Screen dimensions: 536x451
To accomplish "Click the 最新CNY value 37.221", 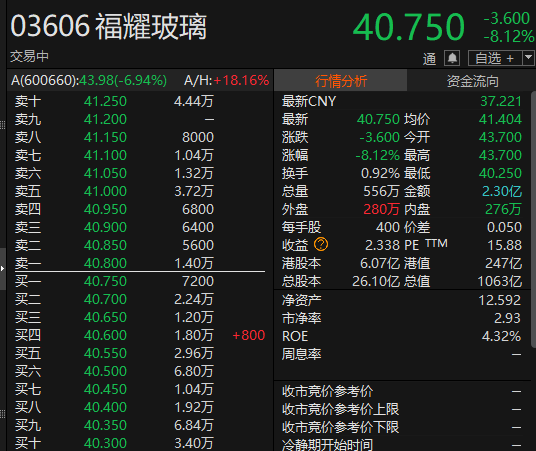I will pos(501,101).
